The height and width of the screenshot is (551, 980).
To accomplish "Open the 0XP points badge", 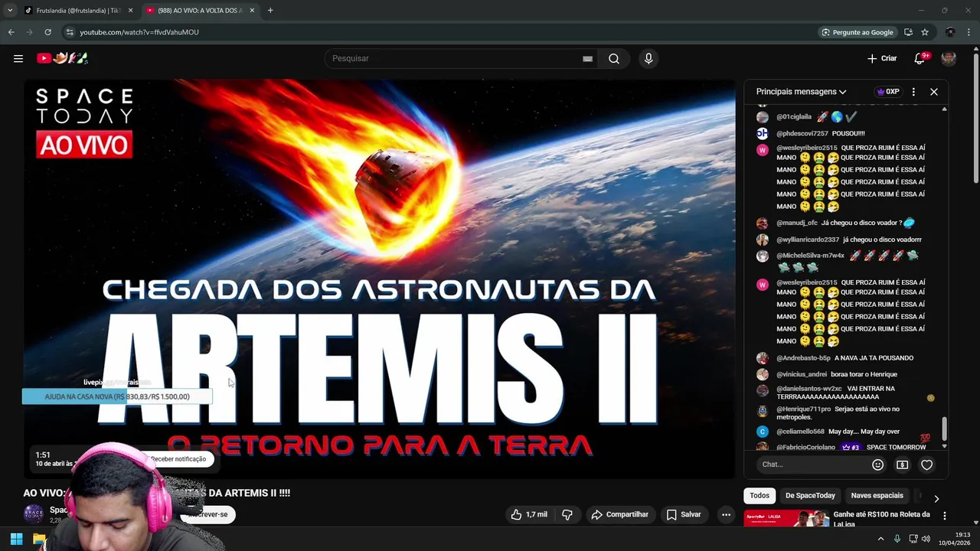I will [x=888, y=92].
